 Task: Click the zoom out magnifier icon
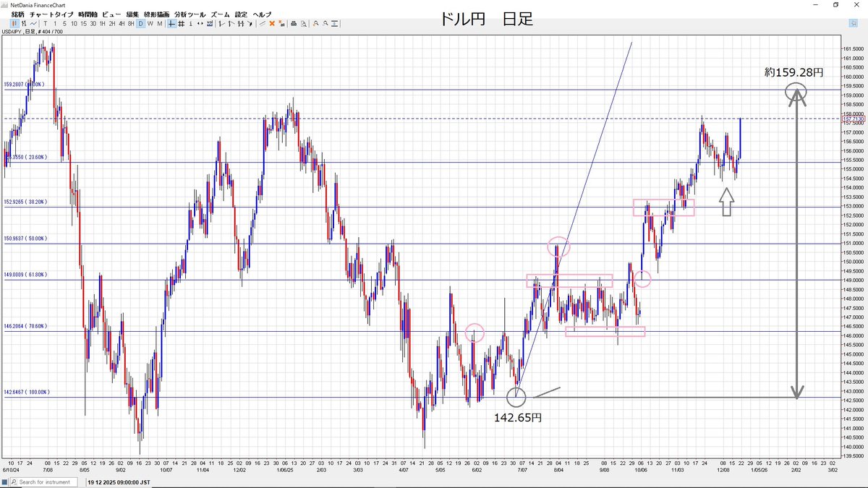325,23
